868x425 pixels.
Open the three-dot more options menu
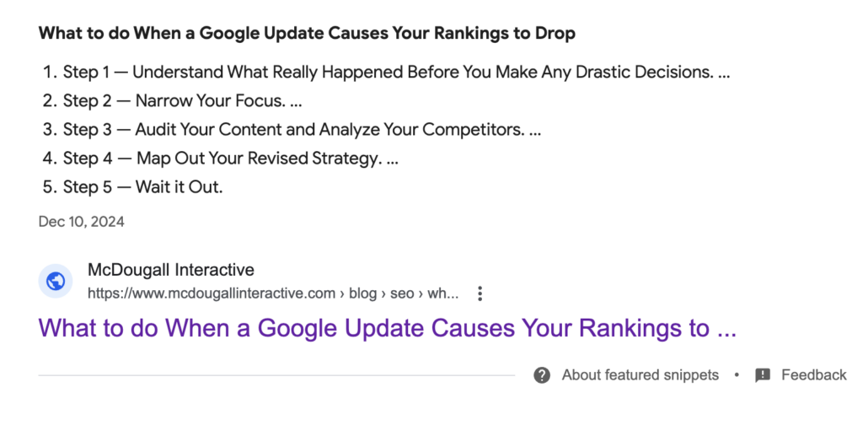[480, 293]
